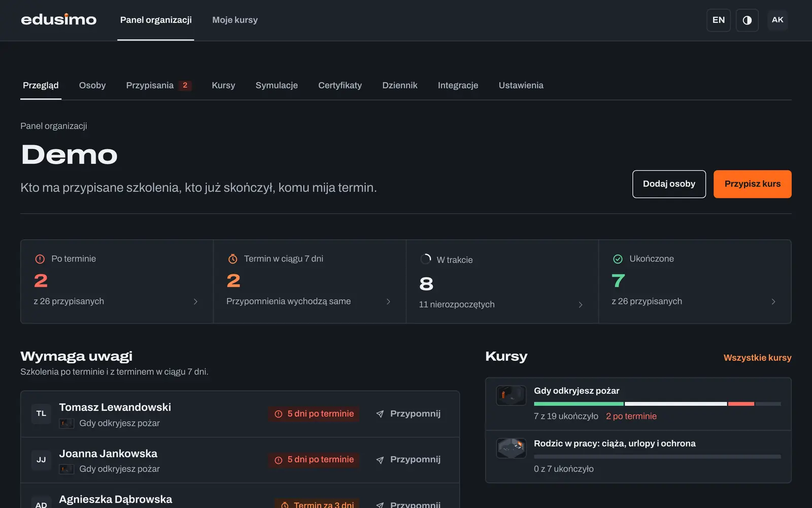Open Joanna Jankowska's name
This screenshot has height=508, width=812.
(108, 454)
